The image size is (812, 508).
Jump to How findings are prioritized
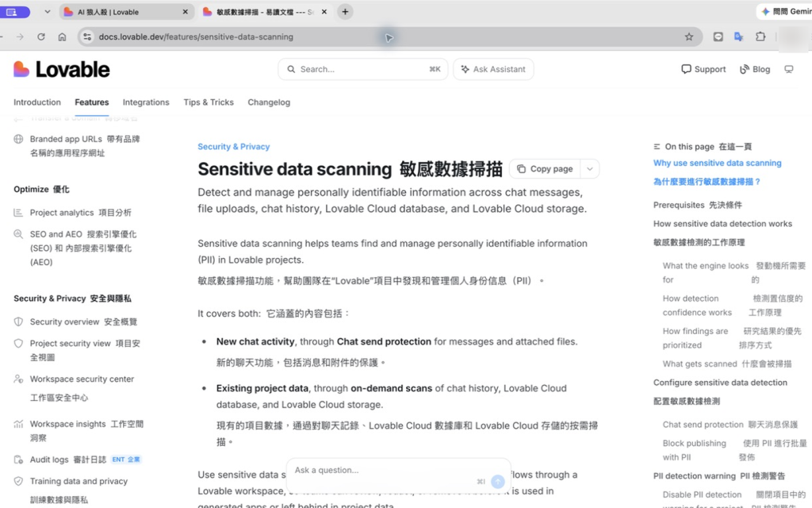[732, 338]
